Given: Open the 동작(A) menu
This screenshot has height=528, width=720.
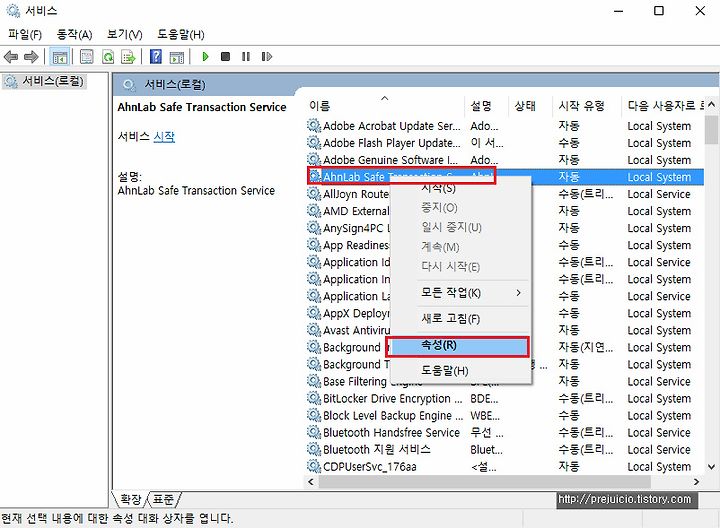Looking at the screenshot, I should point(74,34).
